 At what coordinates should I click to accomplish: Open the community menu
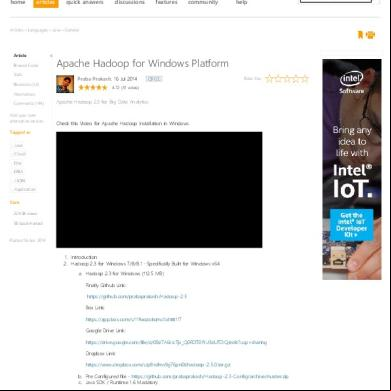[203, 2]
